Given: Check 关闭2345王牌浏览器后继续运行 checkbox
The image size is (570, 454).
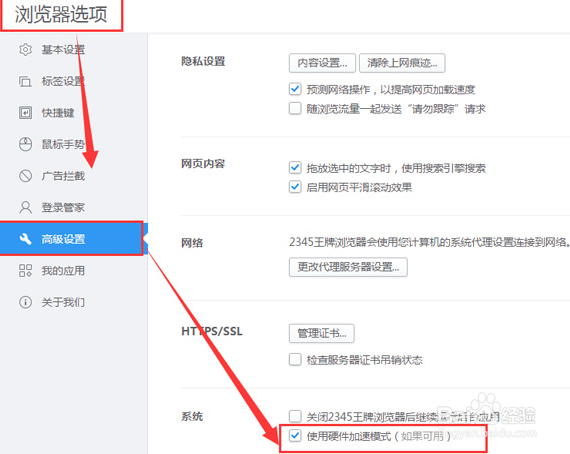Looking at the screenshot, I should pos(295,416).
